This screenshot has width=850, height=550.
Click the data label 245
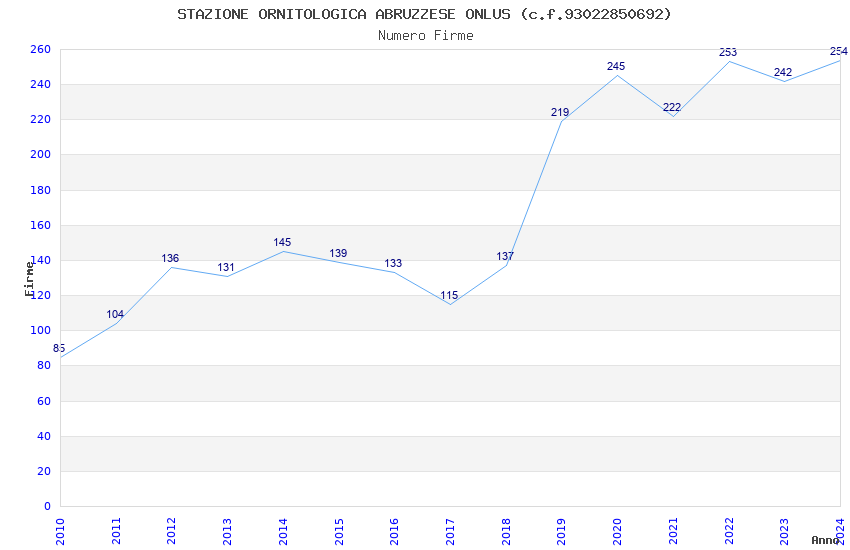[x=616, y=66]
